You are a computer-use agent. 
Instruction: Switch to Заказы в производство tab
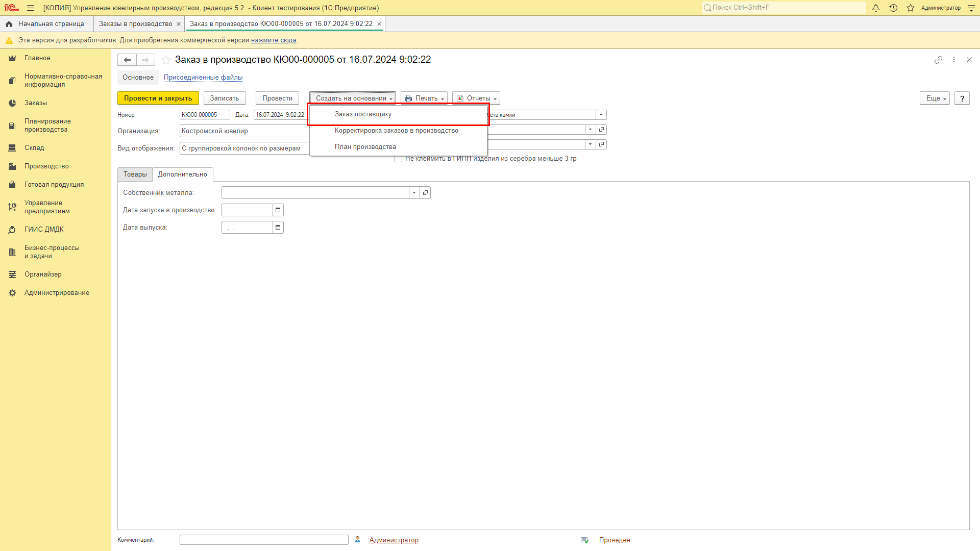click(136, 24)
